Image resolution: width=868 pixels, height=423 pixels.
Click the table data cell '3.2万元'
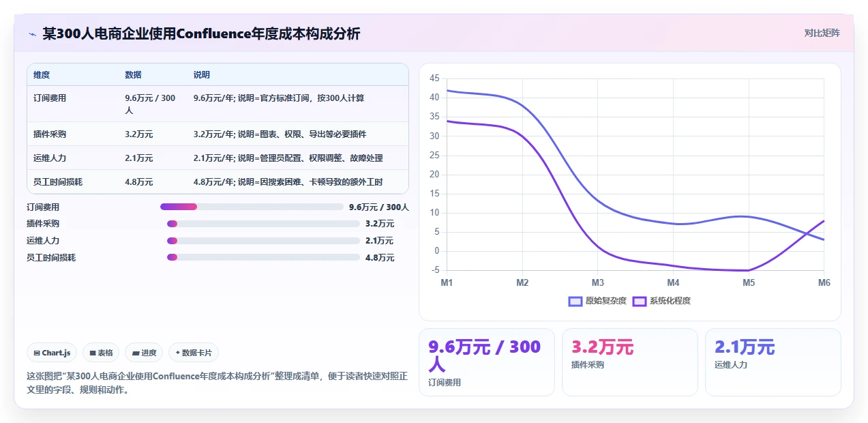click(139, 134)
